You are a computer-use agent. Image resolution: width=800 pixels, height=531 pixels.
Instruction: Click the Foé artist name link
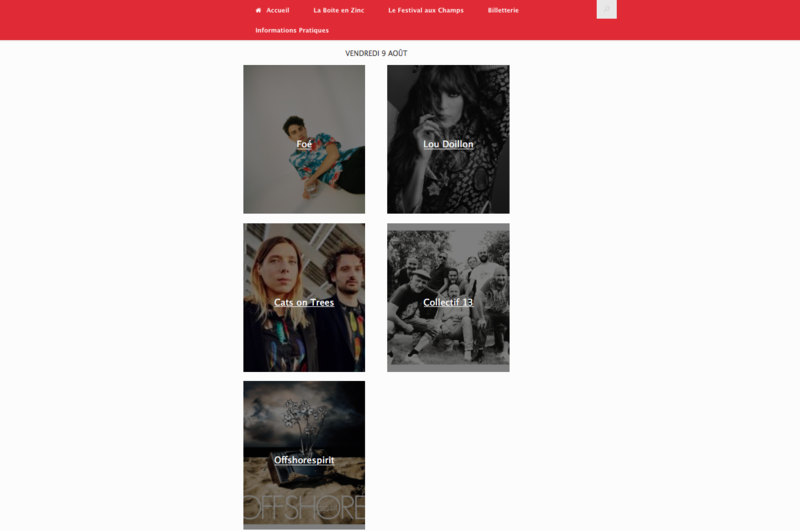point(304,144)
